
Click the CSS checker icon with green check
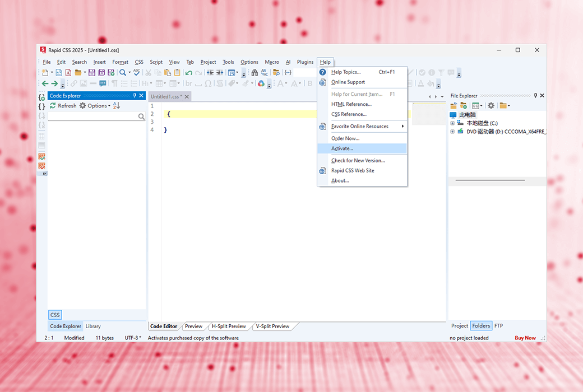coord(41,156)
